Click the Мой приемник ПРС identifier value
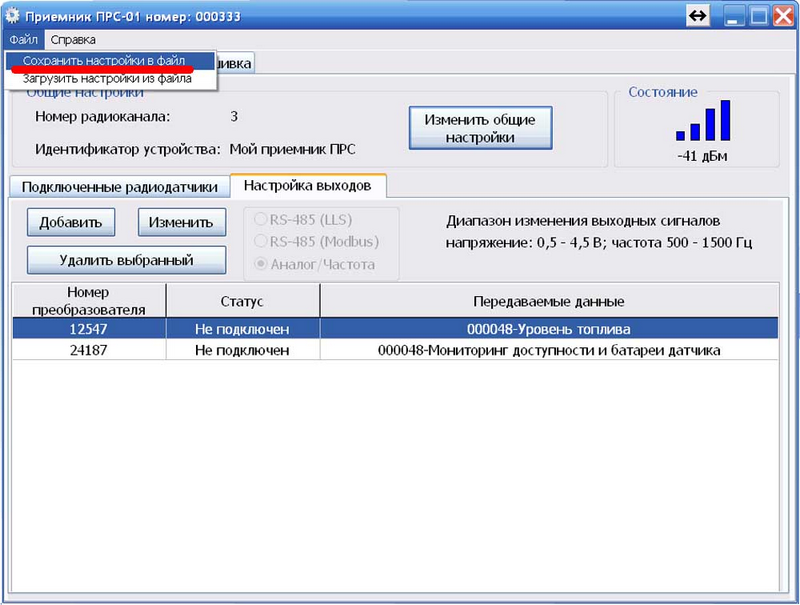Viewport: 800px width, 605px height. tap(292, 149)
